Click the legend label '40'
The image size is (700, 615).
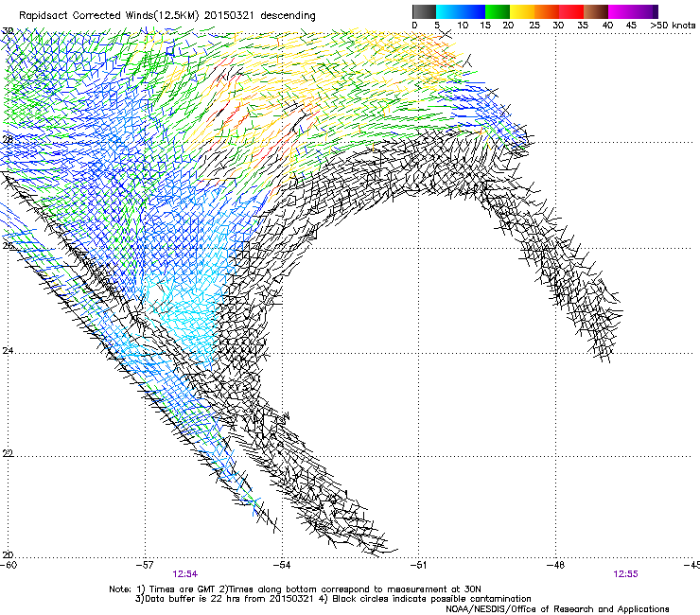(x=607, y=26)
